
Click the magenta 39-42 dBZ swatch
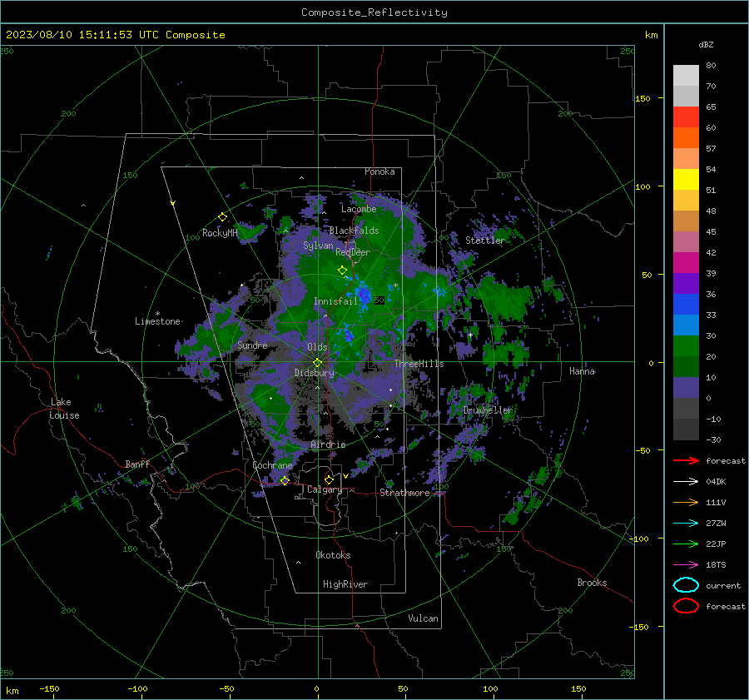coord(686,263)
